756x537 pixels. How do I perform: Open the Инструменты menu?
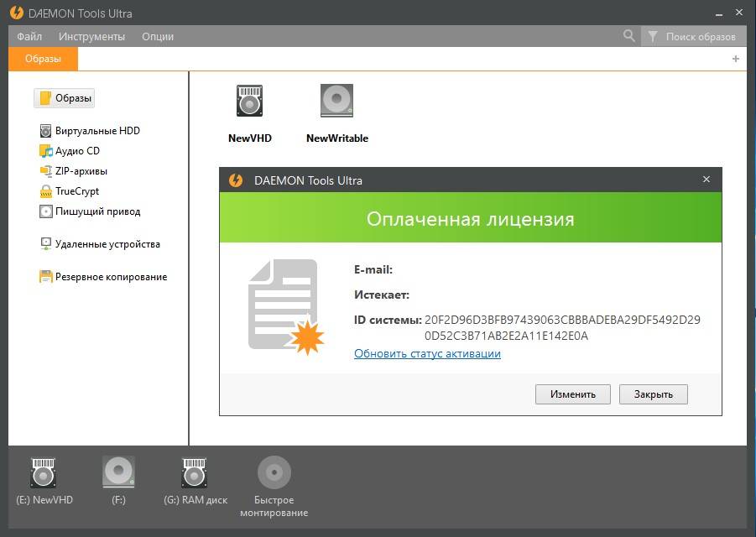coord(91,37)
